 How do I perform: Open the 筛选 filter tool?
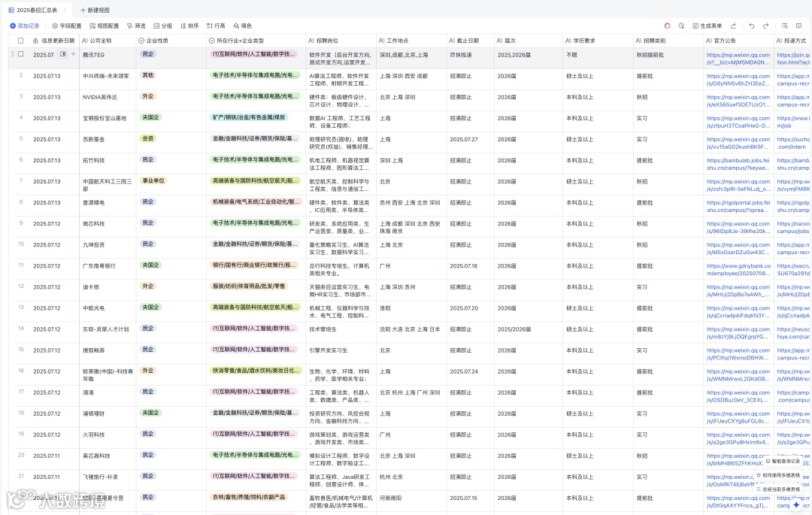(x=136, y=26)
